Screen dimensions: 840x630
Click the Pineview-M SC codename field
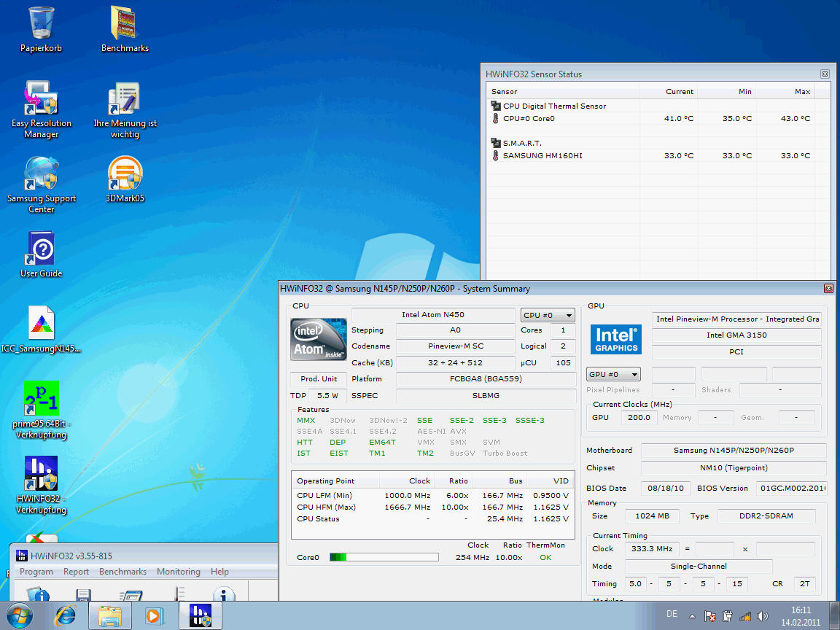[455, 346]
